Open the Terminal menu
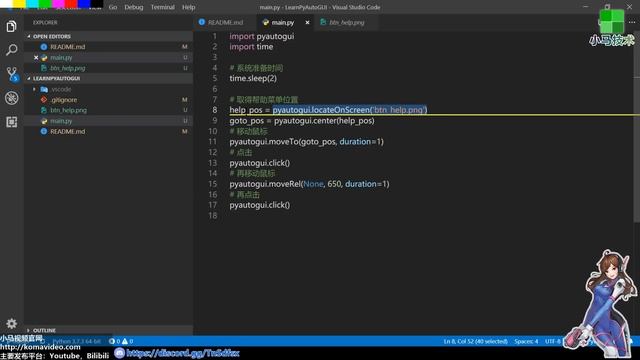Screen dimensions: 640x360 tap(162, 7)
